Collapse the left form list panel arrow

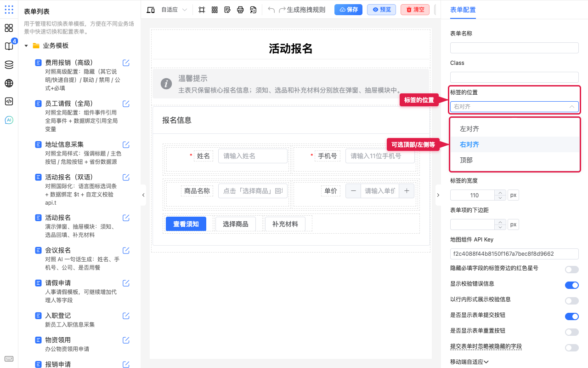143,195
